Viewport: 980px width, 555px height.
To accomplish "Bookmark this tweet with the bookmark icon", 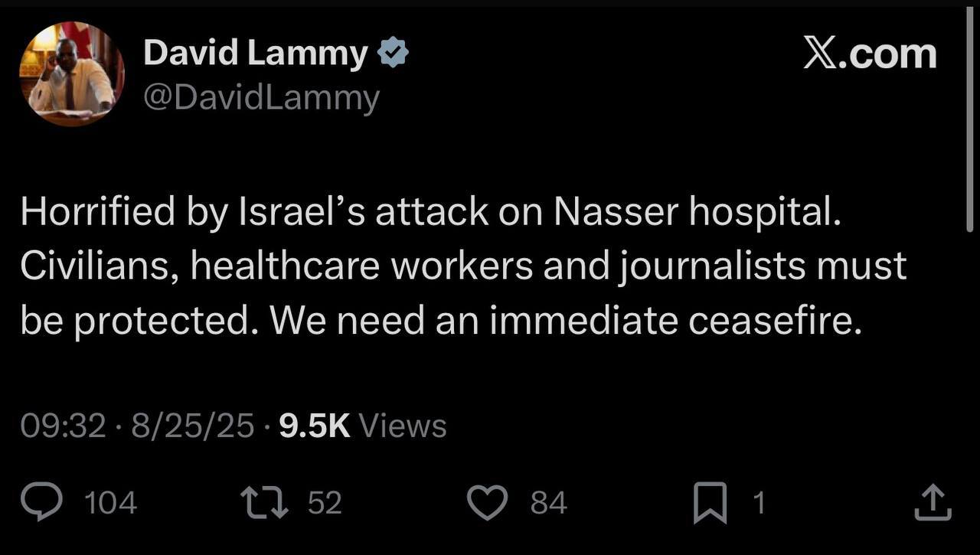I will point(710,504).
